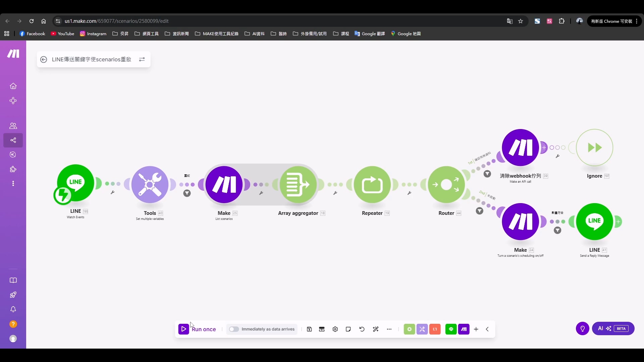Click the instant trigger lightning badge on LINE

[63, 195]
